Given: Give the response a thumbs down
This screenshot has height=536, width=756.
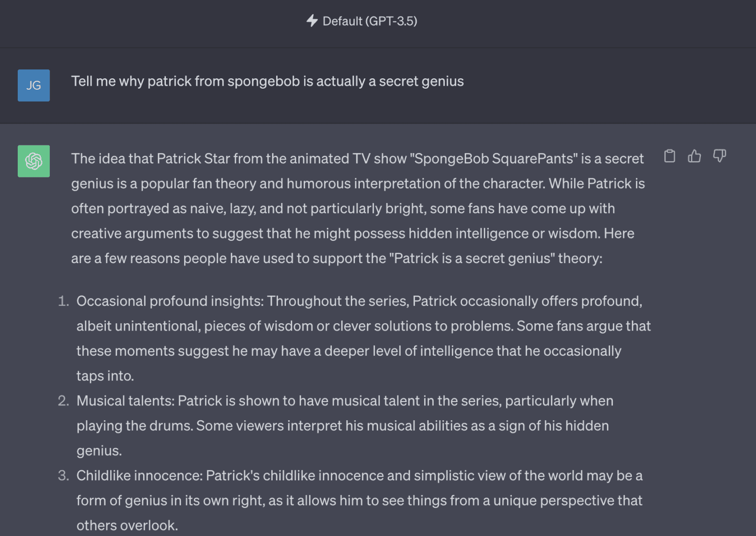Looking at the screenshot, I should pyautogui.click(x=720, y=156).
